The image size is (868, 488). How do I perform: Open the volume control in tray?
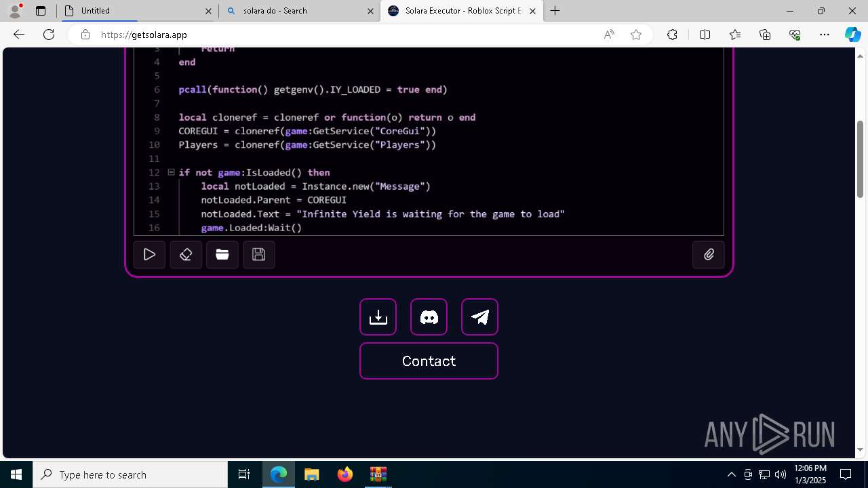click(x=780, y=474)
